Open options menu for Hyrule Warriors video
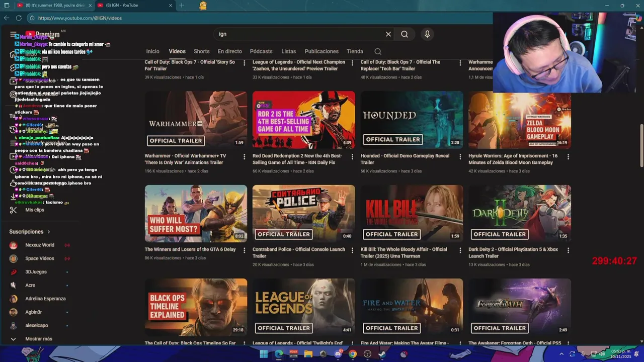This screenshot has width=644, height=362. pos(568,156)
